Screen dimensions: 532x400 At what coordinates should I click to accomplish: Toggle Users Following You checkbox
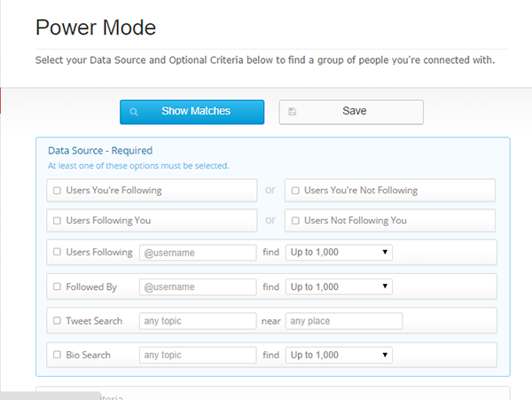coord(58,221)
